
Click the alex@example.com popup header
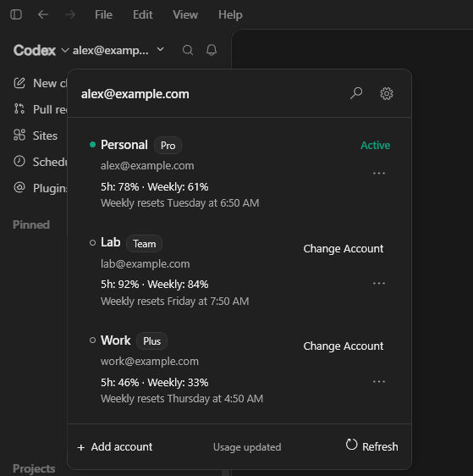(x=135, y=94)
